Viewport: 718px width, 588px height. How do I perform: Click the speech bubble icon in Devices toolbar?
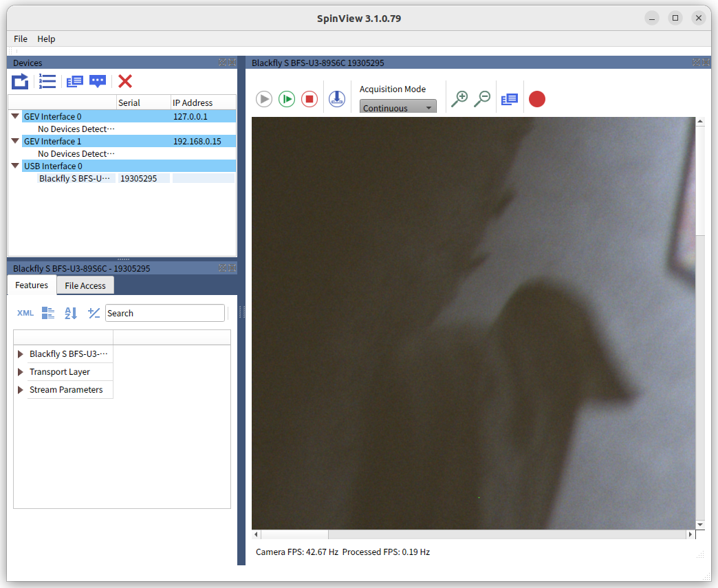[x=98, y=82]
